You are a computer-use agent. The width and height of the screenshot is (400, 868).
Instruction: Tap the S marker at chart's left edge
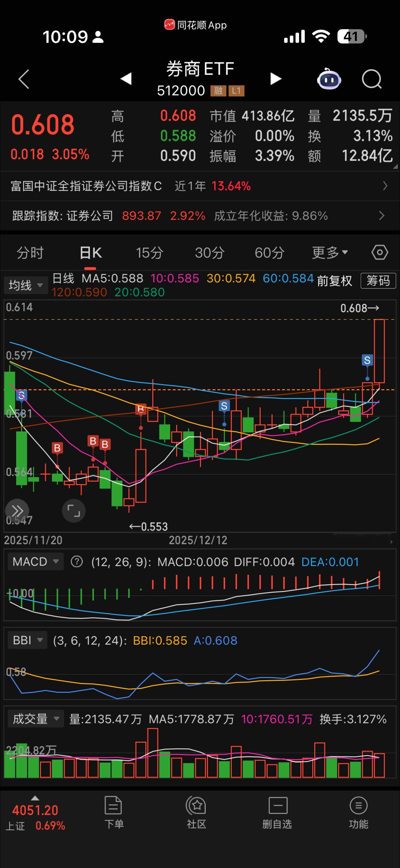coord(22,395)
